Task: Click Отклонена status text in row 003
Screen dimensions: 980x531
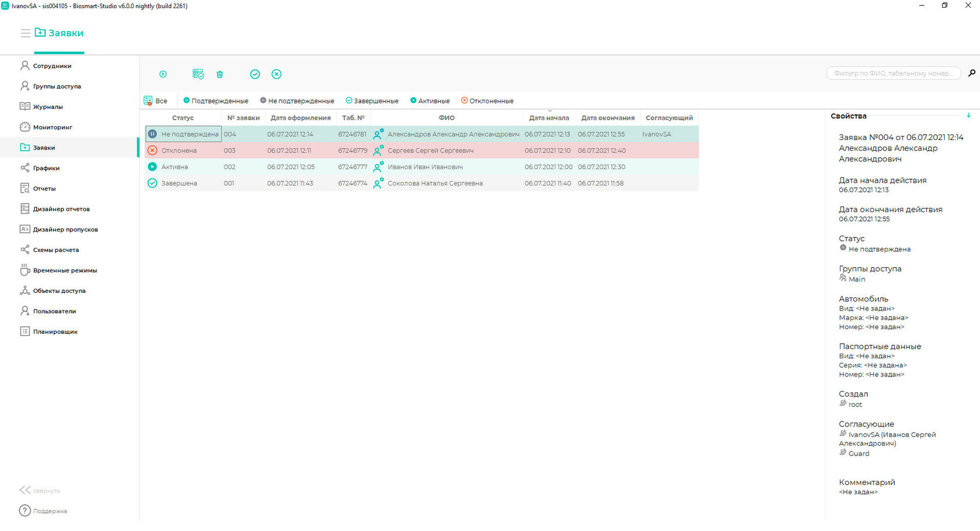Action: pyautogui.click(x=179, y=151)
